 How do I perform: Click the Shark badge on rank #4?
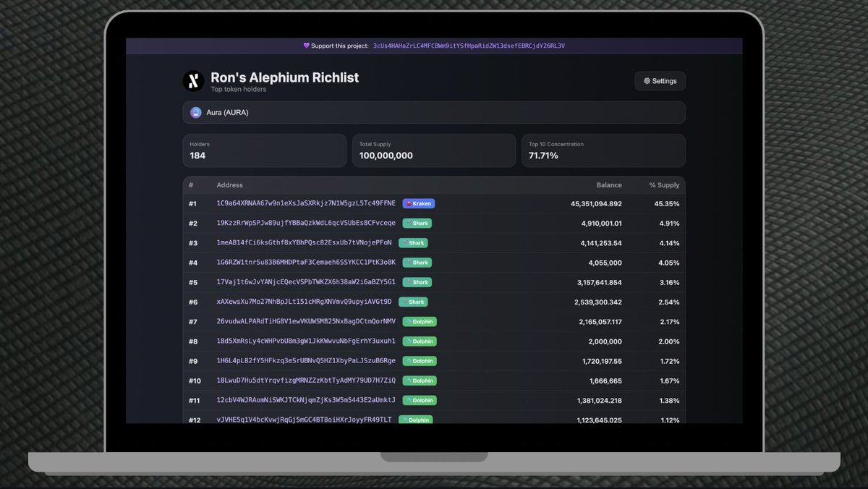417,263
